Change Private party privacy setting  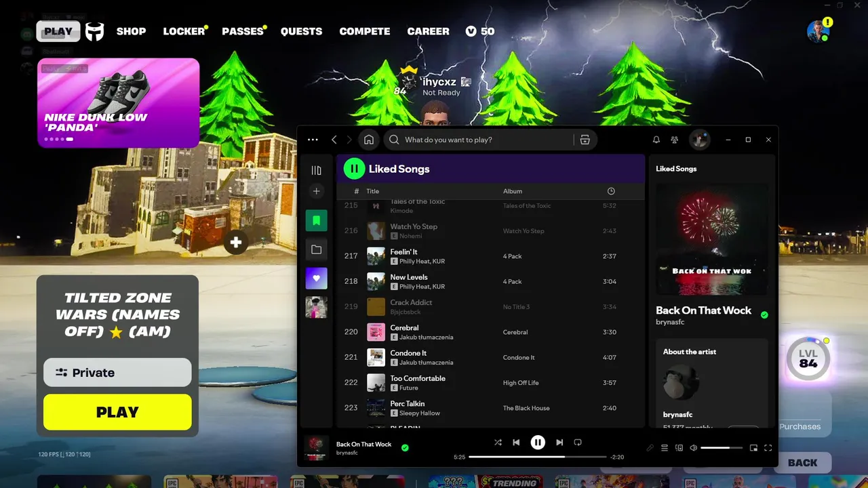[x=117, y=372]
